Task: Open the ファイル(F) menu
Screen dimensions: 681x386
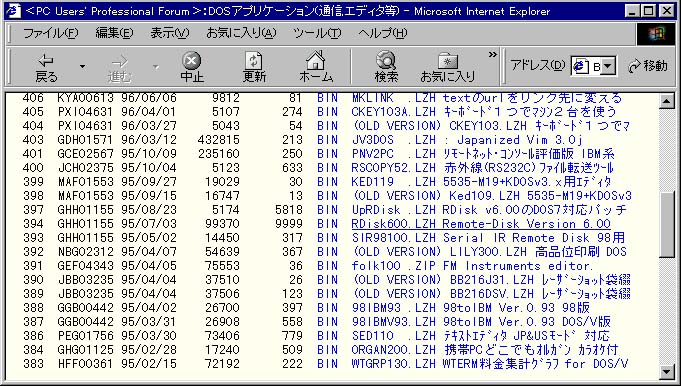Action: pos(50,33)
